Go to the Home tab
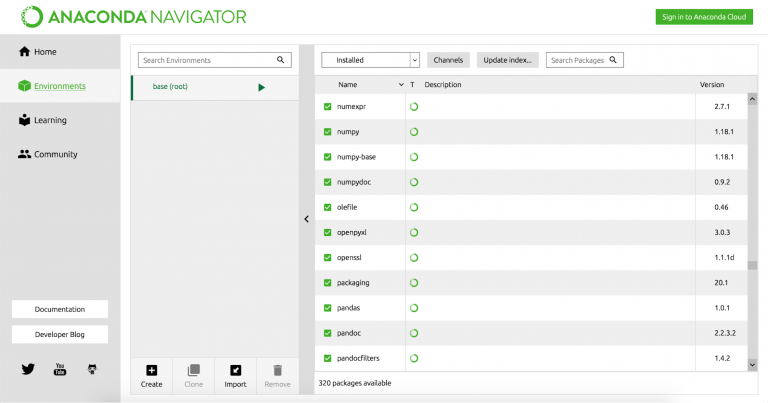 coord(45,52)
